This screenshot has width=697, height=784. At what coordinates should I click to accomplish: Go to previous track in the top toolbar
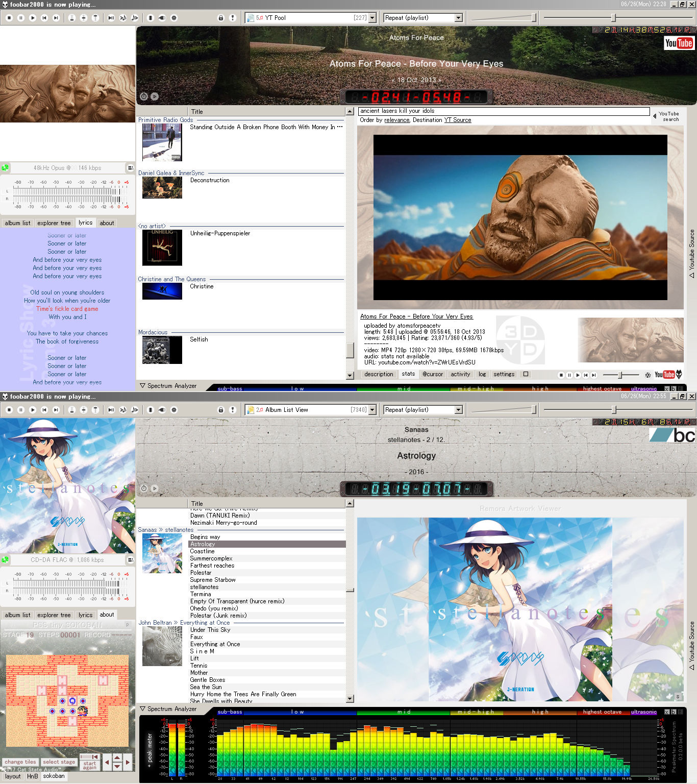pyautogui.click(x=44, y=18)
